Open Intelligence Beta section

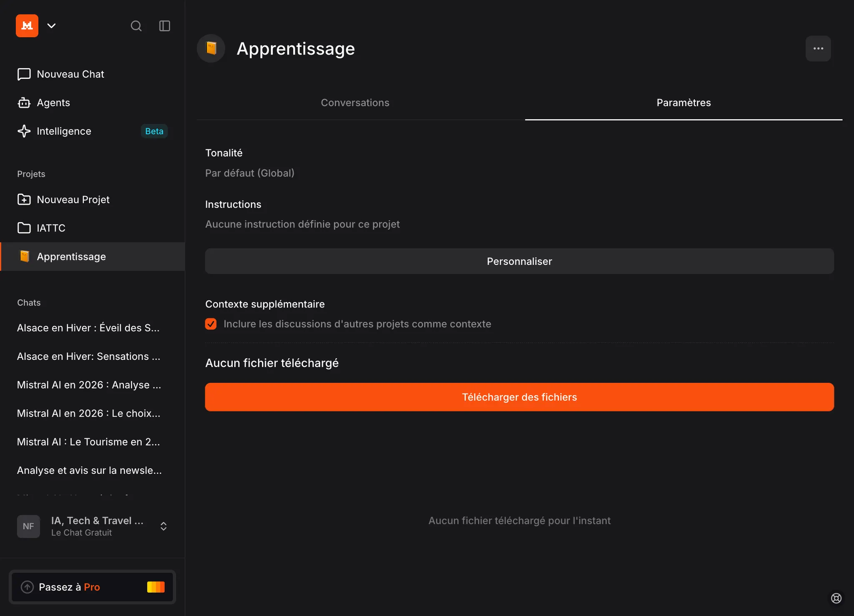click(x=64, y=131)
